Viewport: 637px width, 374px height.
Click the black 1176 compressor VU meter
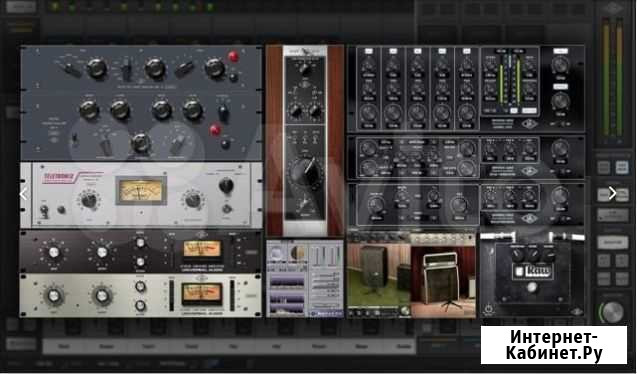202,249
